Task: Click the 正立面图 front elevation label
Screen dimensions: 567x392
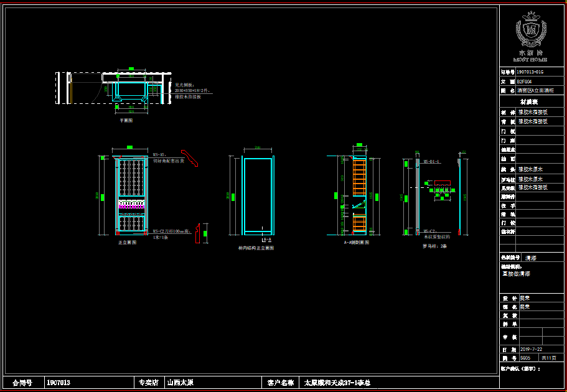Action: [x=127, y=243]
